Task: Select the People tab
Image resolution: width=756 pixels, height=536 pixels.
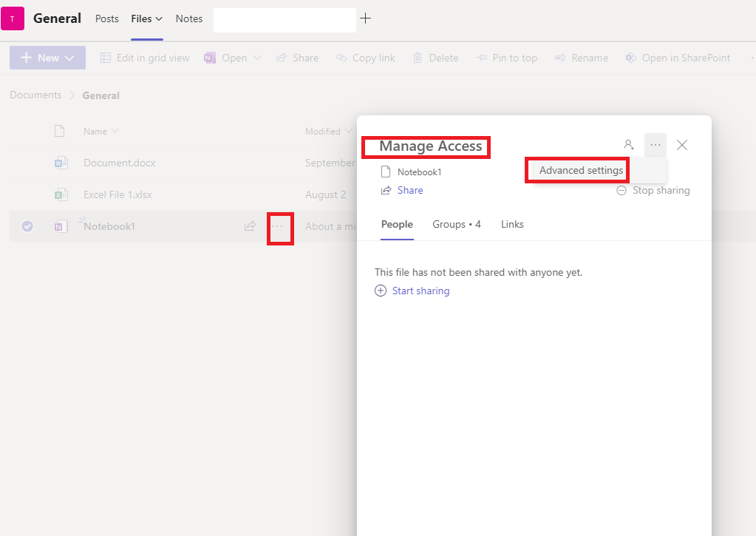Action: tap(397, 224)
